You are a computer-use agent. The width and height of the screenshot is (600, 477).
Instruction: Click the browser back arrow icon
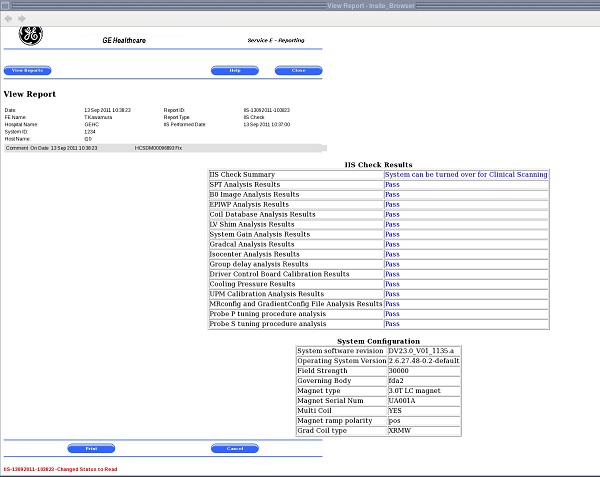pyautogui.click(x=9, y=18)
